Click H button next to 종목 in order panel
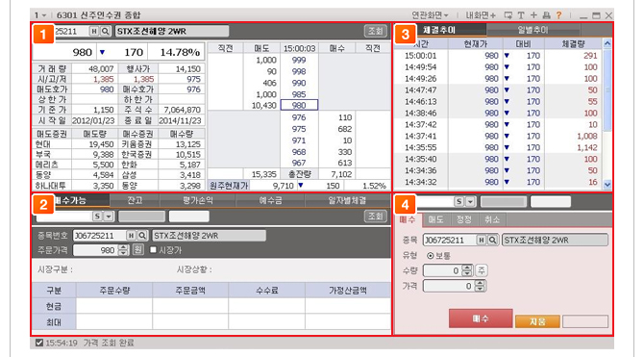This screenshot has width=644, height=357. coord(482,240)
